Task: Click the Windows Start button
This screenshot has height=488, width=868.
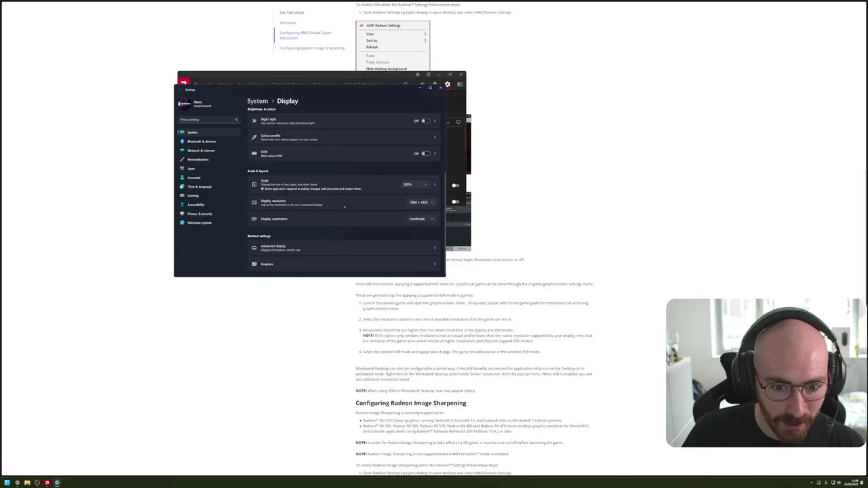Action: [x=7, y=483]
